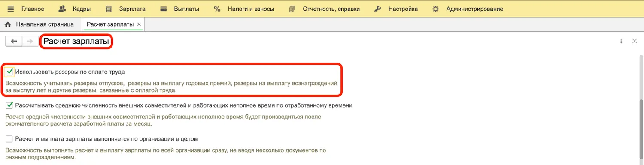Screen dimensions: 644x165
Task: Open the Настройка section
Action: point(403,9)
